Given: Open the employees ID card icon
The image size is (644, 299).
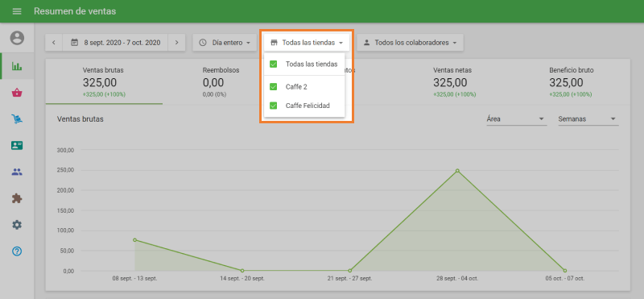Looking at the screenshot, I should (x=17, y=145).
